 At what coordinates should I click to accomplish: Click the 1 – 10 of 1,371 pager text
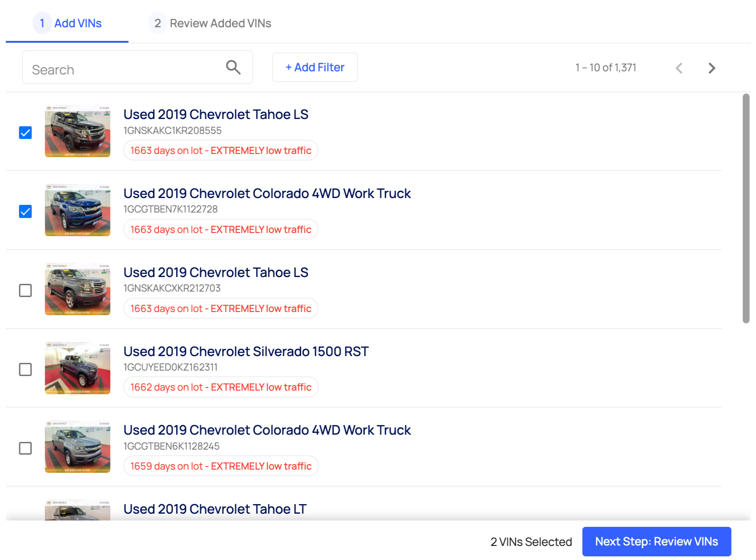coord(606,68)
